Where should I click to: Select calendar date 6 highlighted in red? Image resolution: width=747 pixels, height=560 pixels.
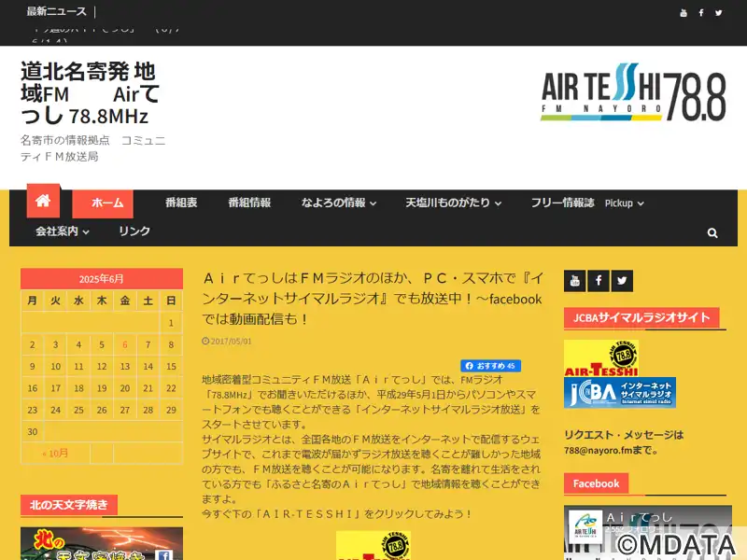point(125,344)
